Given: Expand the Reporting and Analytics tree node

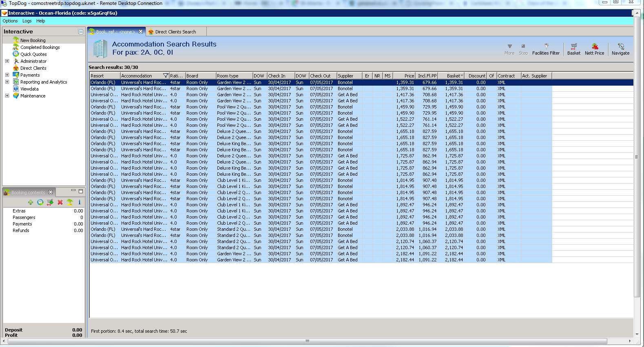Looking at the screenshot, I should (x=7, y=82).
